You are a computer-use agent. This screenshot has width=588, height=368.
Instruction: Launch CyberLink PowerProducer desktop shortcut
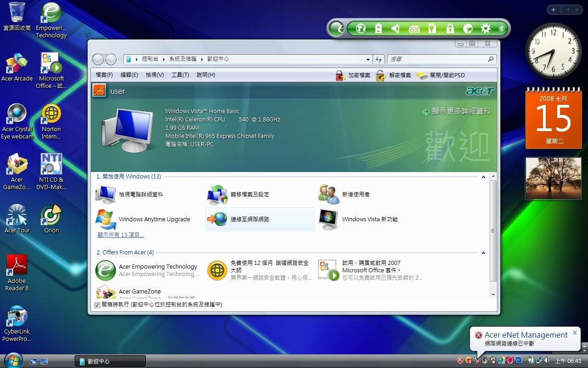click(x=17, y=324)
